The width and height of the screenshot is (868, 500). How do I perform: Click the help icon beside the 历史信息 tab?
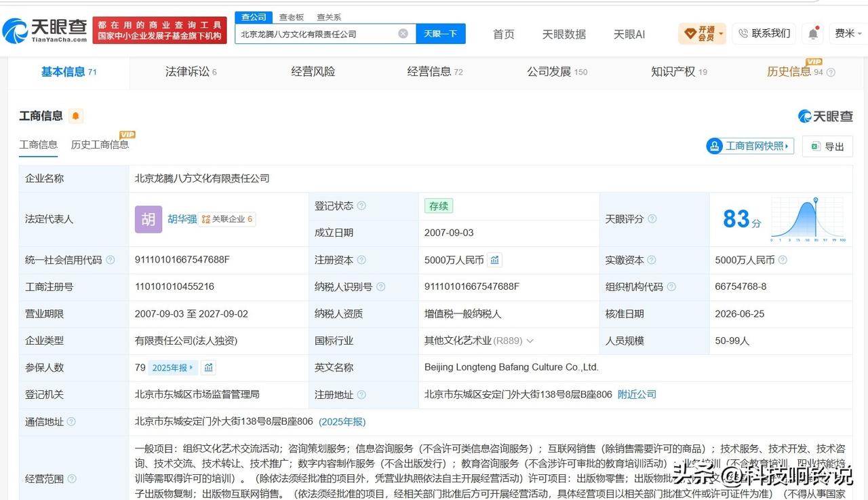coord(831,73)
